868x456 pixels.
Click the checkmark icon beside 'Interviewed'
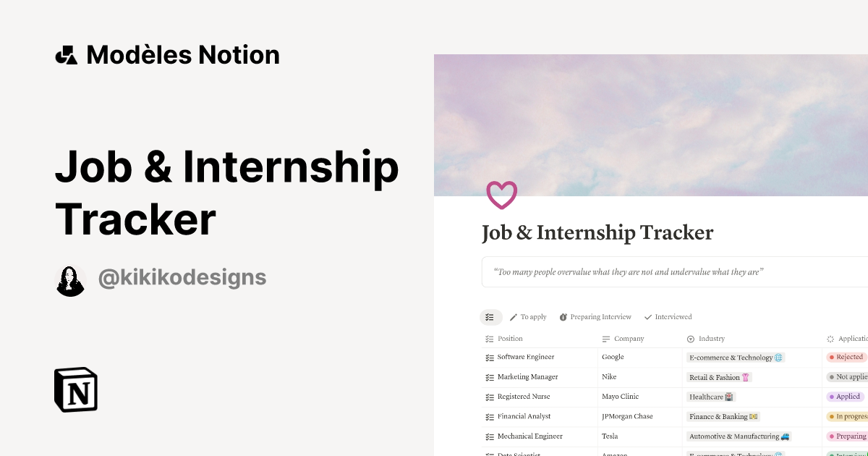pos(647,317)
